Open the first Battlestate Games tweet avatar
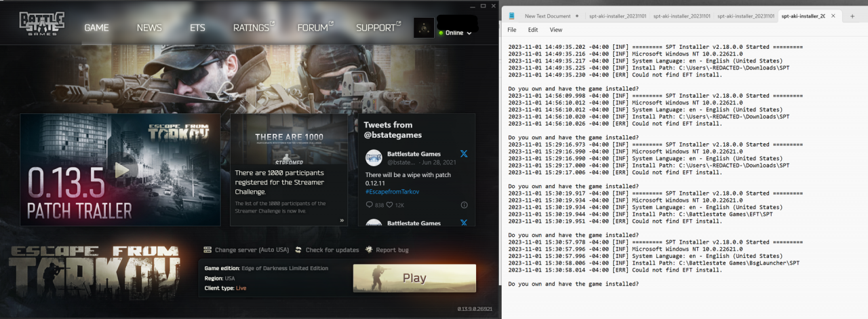Viewport: 868px width, 319px height. (374, 157)
